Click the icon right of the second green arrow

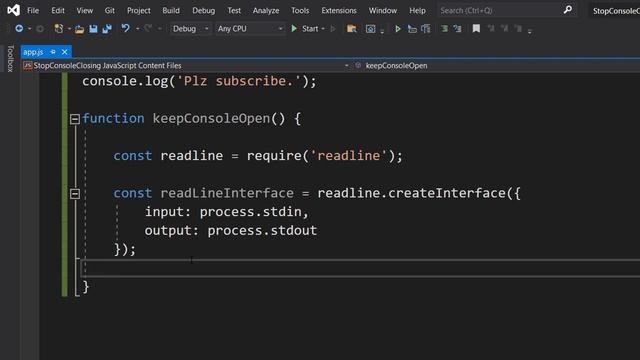(412, 29)
